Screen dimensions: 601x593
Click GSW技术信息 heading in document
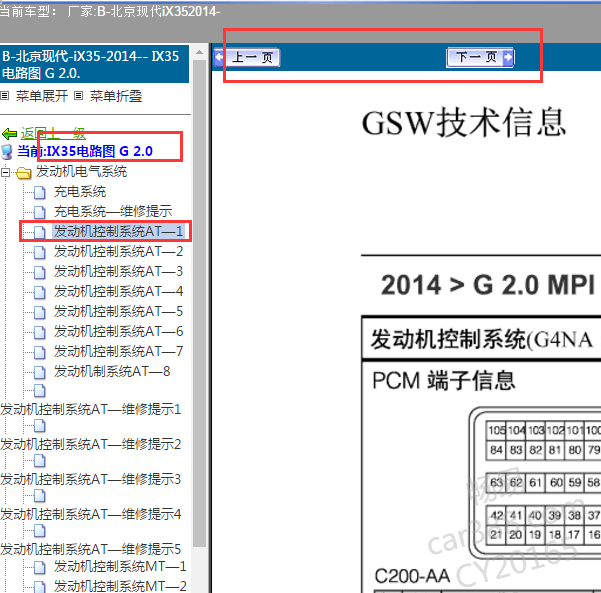point(464,122)
